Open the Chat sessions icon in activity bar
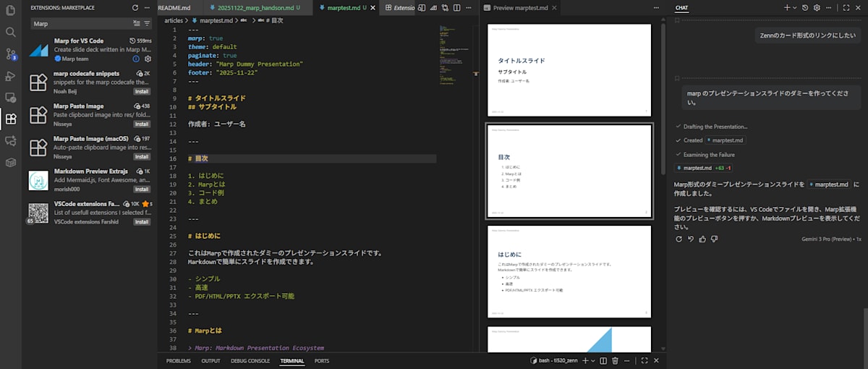Screen dimensions: 868x369 [10, 141]
